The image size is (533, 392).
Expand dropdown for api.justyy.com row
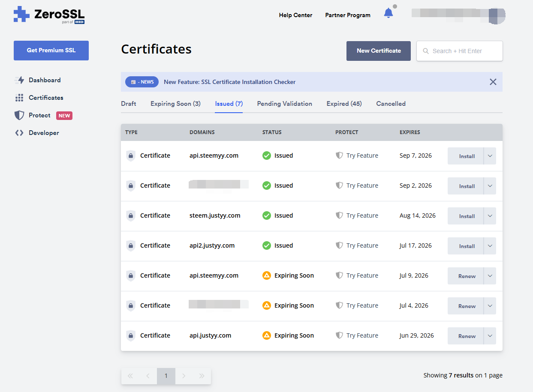pos(490,336)
